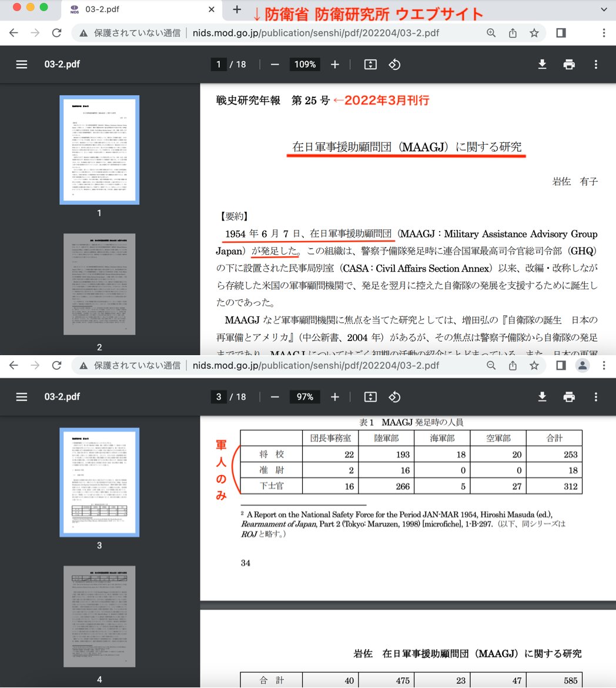Zoom in on the 97% PDF viewer
This screenshot has height=688, width=616.
(335, 397)
